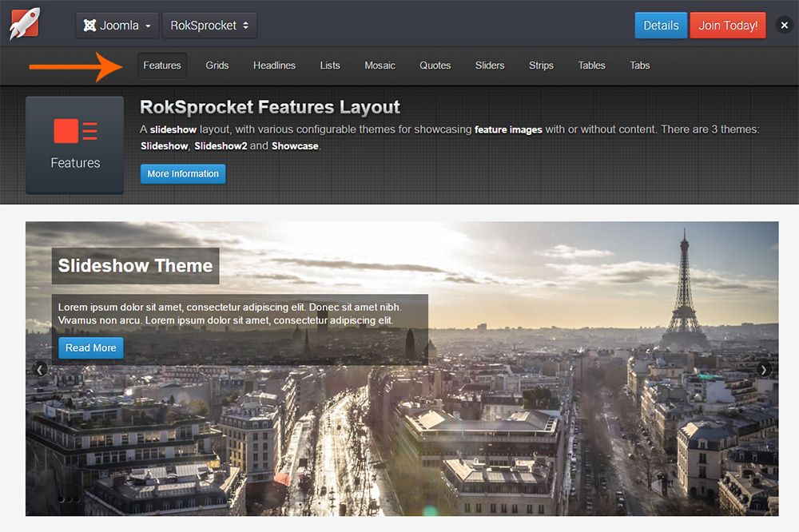Screen dimensions: 799x532
Task: Click the RocketTheme rocket logo
Action: (24, 23)
